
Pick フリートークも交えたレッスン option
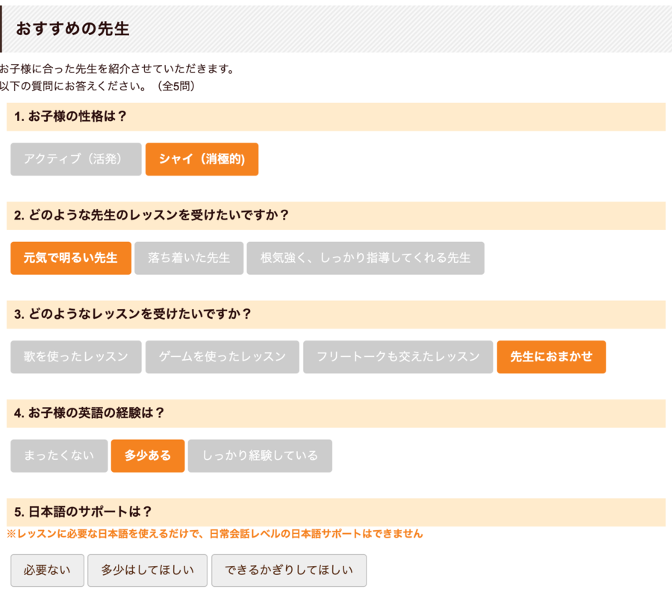(397, 357)
